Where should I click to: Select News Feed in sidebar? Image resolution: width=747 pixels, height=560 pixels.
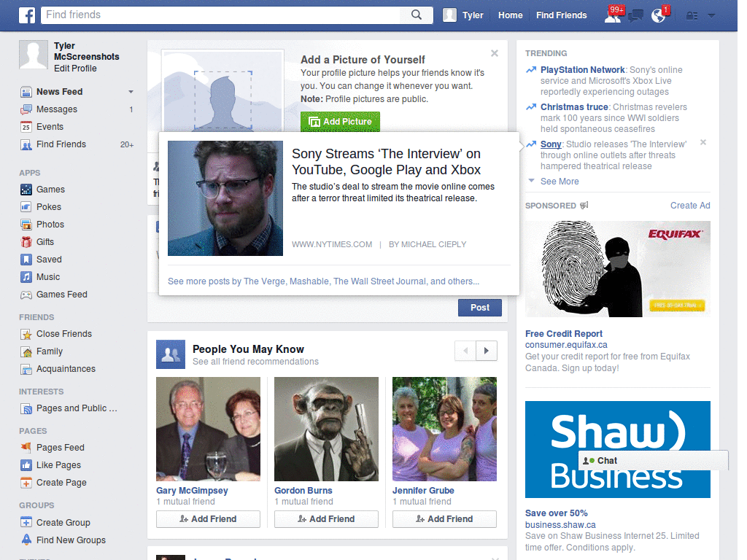tap(60, 92)
